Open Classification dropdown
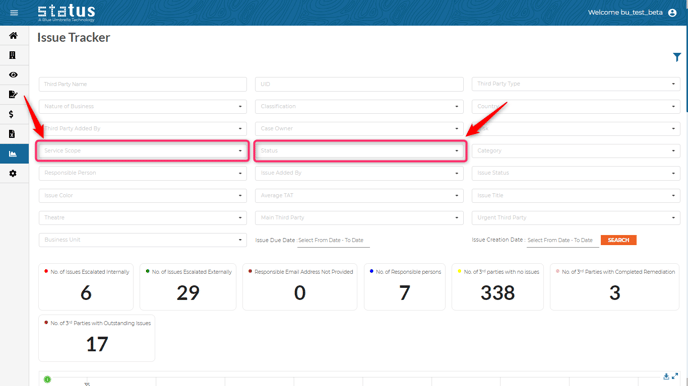The height and width of the screenshot is (386, 688). click(359, 106)
